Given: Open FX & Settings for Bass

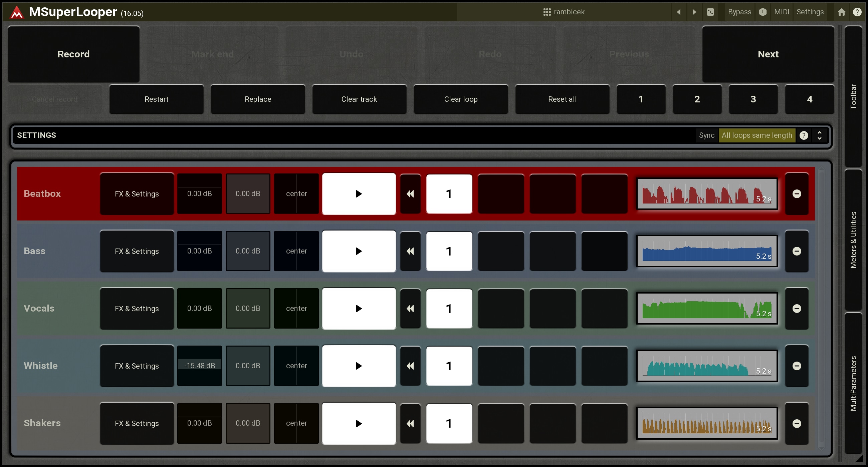Looking at the screenshot, I should tap(137, 251).
